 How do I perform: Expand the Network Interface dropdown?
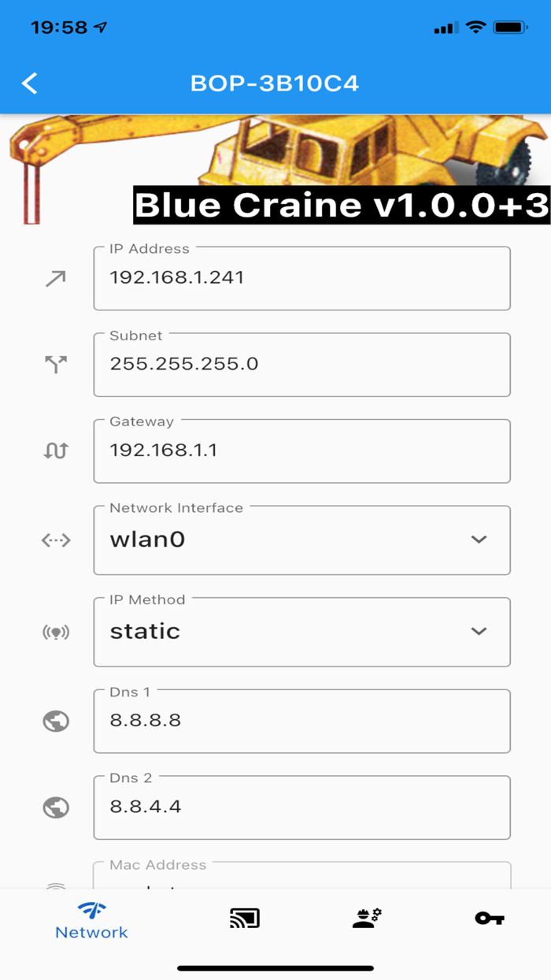point(478,540)
